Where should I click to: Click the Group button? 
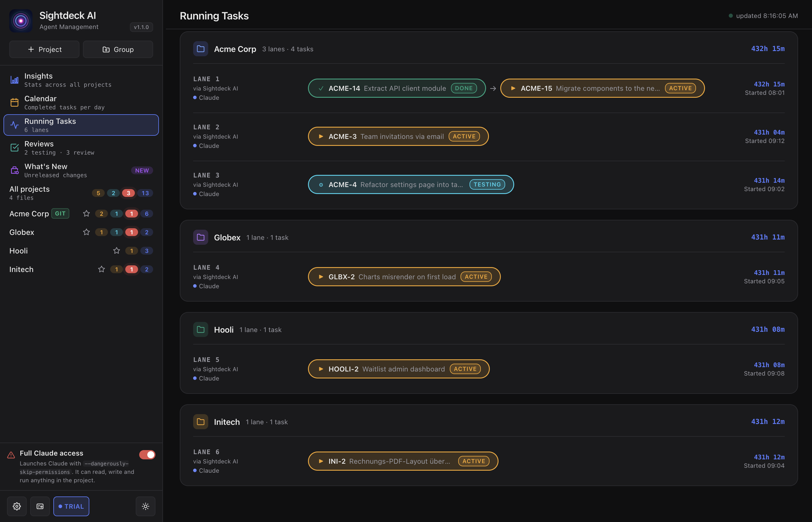[x=118, y=50]
